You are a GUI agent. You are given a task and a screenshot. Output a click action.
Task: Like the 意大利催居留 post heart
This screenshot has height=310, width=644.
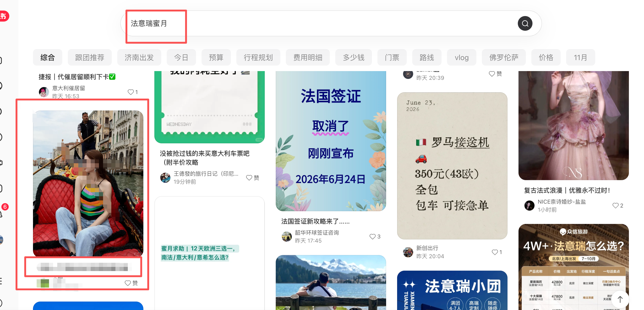131,92
